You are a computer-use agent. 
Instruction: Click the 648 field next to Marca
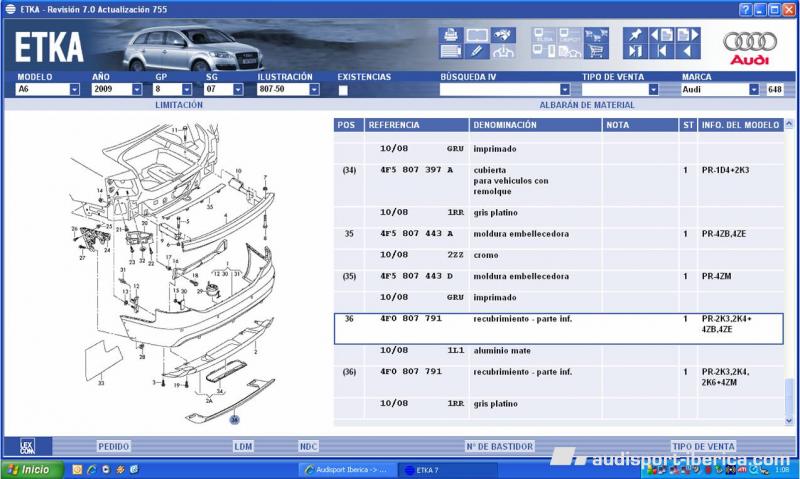pos(775,89)
